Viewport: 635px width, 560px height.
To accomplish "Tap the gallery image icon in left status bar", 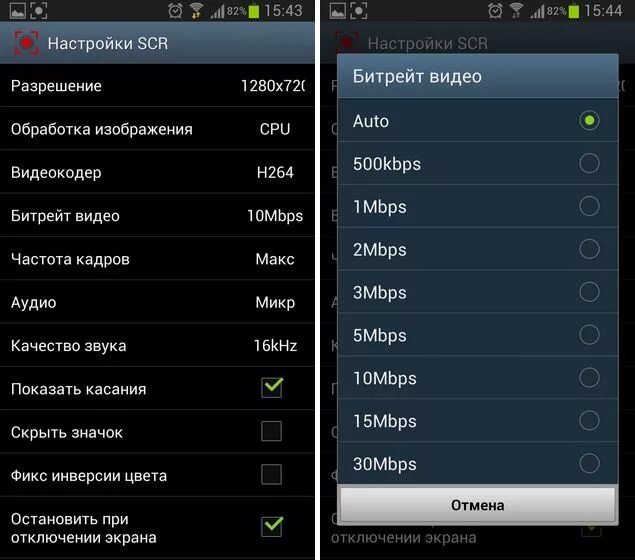I will click(18, 11).
